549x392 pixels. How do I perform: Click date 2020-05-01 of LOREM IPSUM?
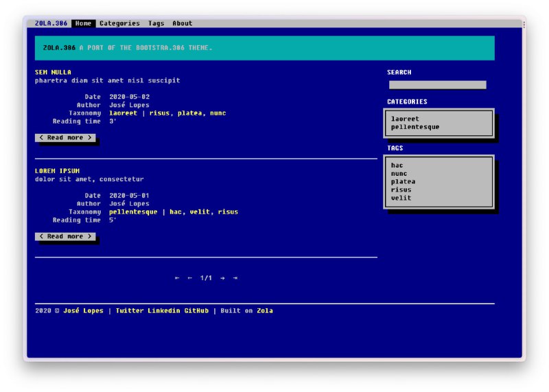[x=130, y=196]
